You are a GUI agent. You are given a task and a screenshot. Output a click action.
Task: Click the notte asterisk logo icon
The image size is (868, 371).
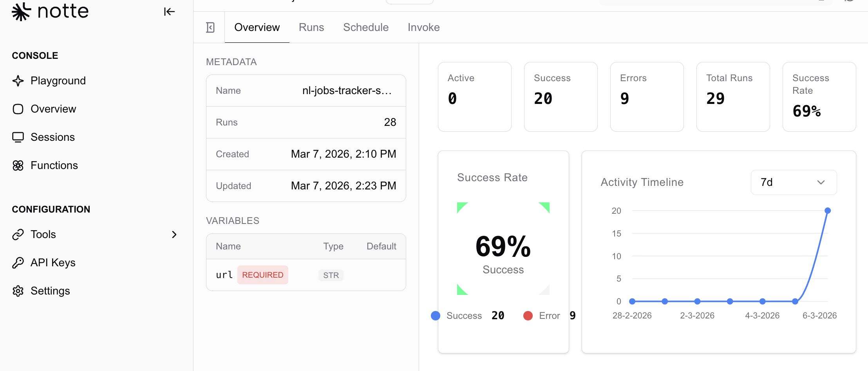pyautogui.click(x=21, y=11)
